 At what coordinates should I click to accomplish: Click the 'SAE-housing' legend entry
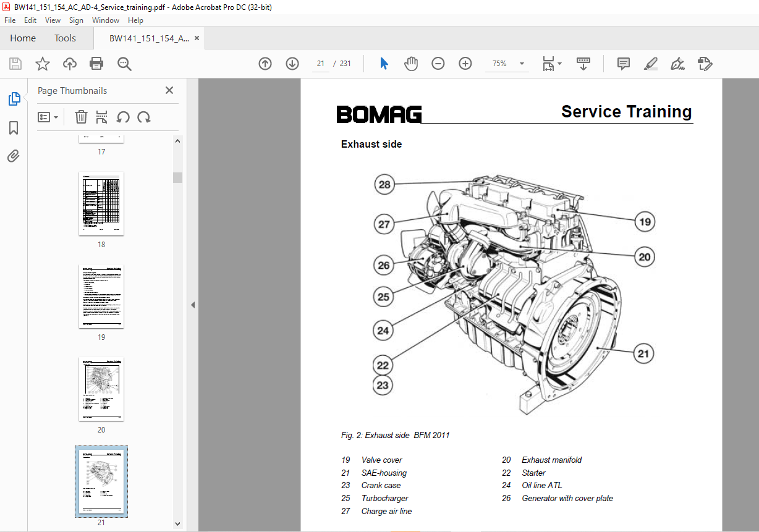tap(384, 473)
